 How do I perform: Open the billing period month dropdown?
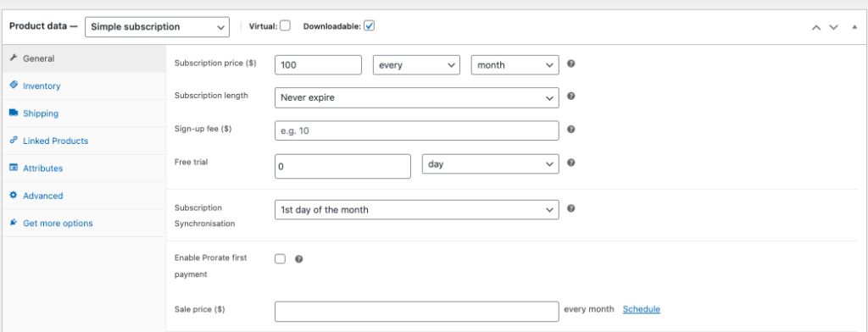point(515,64)
